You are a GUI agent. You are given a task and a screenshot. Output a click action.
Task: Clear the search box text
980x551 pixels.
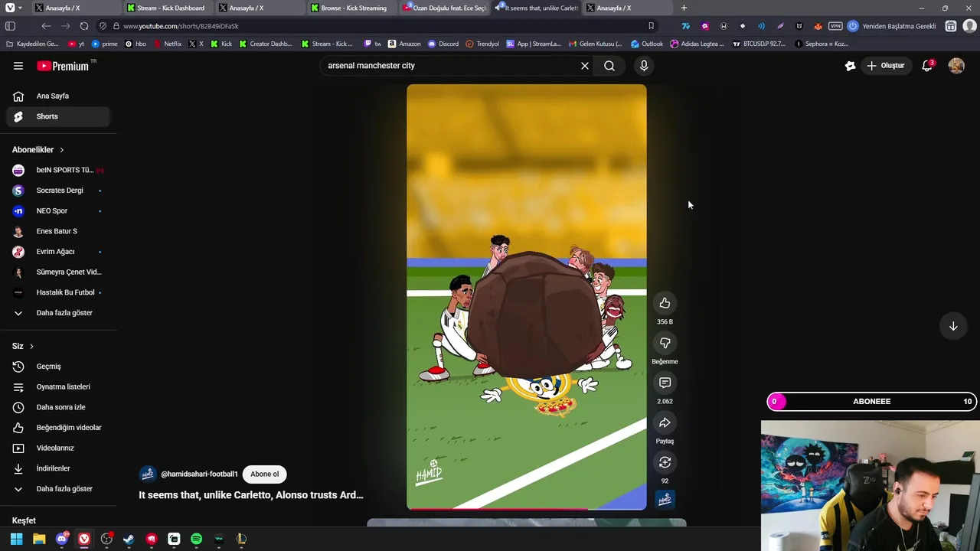tap(585, 66)
